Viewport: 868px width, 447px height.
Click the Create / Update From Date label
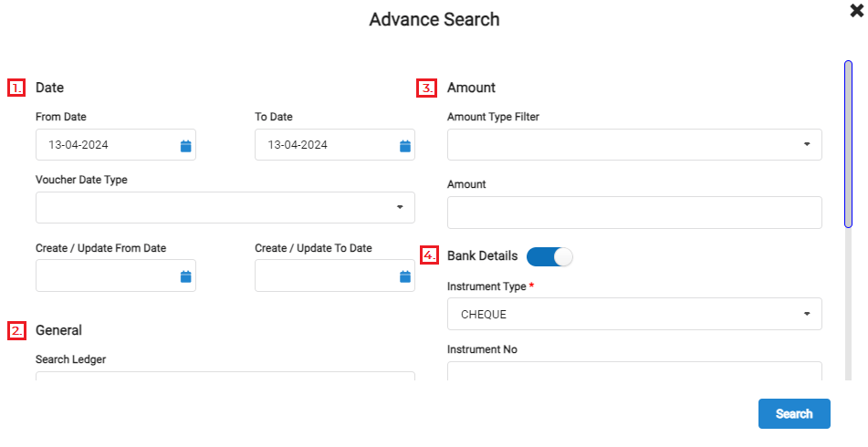(x=100, y=248)
